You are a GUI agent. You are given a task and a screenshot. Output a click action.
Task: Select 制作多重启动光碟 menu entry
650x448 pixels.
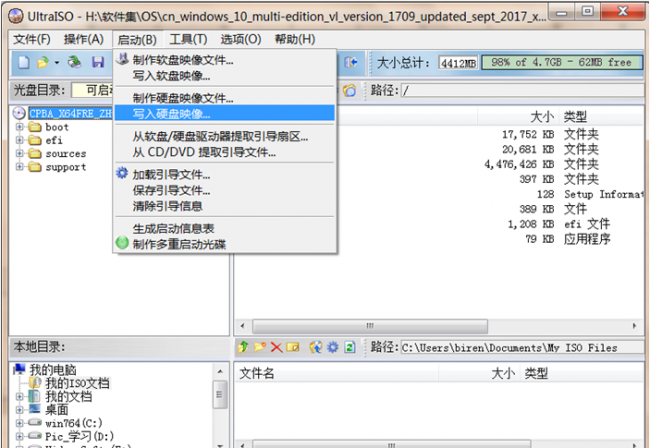225,244
